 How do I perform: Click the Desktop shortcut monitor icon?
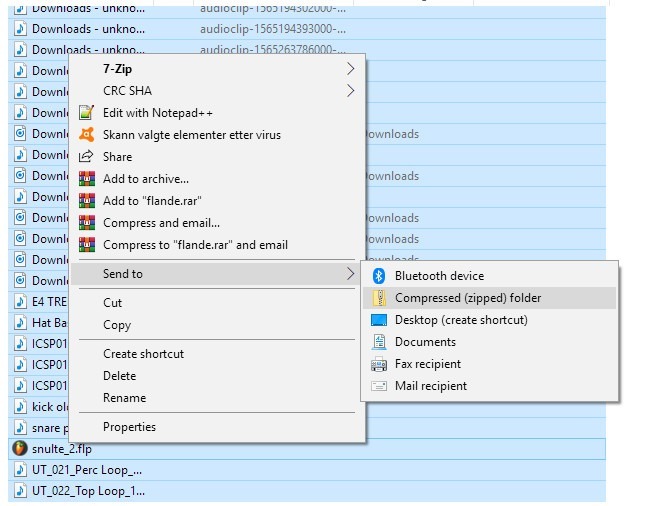click(x=379, y=320)
